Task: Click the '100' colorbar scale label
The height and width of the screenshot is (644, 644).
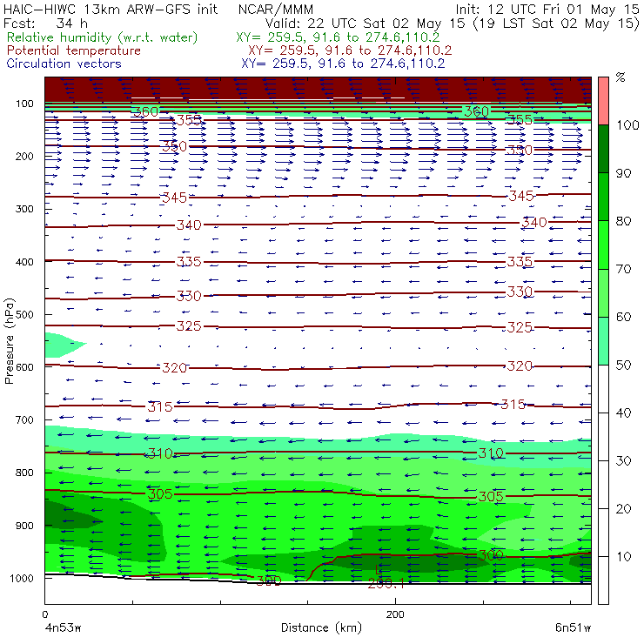Action: [x=628, y=124]
